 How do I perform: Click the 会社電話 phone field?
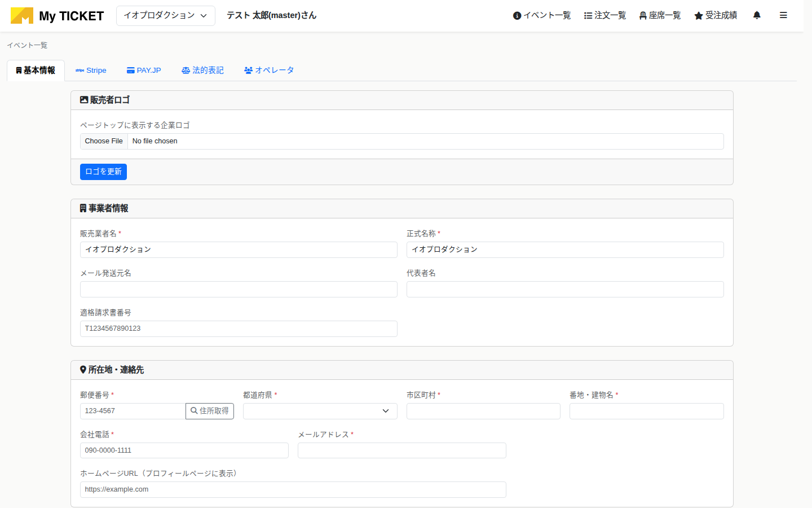tap(184, 450)
